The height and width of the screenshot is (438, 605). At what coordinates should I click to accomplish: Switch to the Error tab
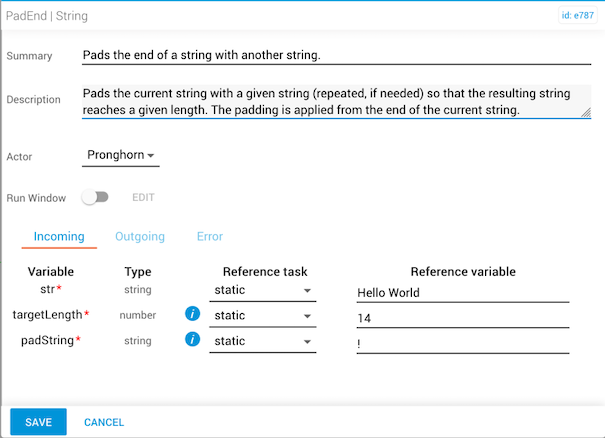tap(209, 237)
